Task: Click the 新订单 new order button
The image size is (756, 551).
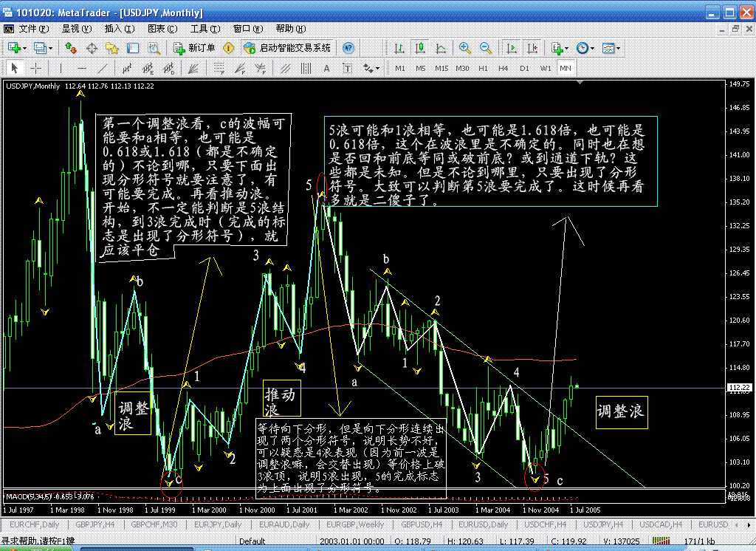Action: tap(195, 48)
